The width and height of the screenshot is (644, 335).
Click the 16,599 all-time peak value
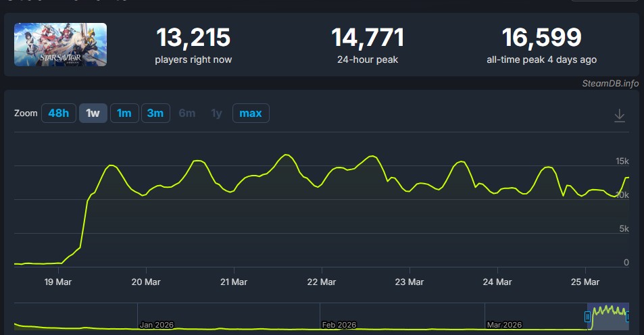pos(542,38)
